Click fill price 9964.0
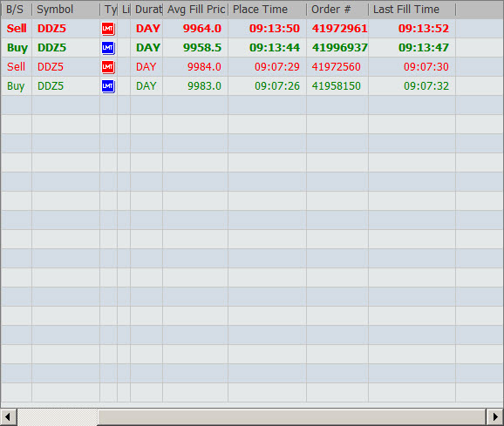The image size is (504, 426). coord(202,29)
